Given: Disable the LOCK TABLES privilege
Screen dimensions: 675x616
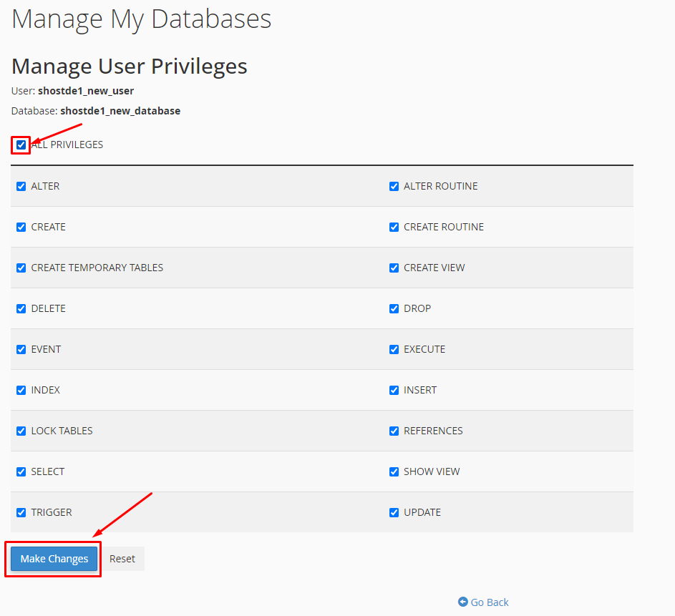Looking at the screenshot, I should coord(21,431).
